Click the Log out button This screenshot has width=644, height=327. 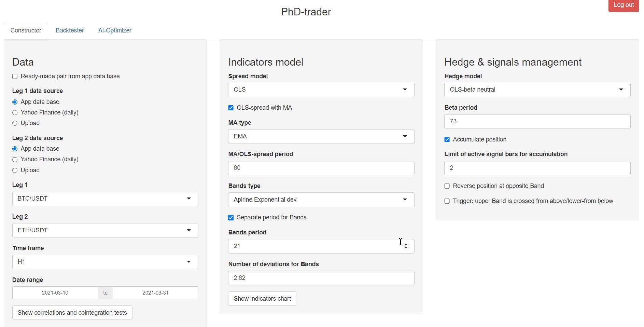pyautogui.click(x=623, y=5)
